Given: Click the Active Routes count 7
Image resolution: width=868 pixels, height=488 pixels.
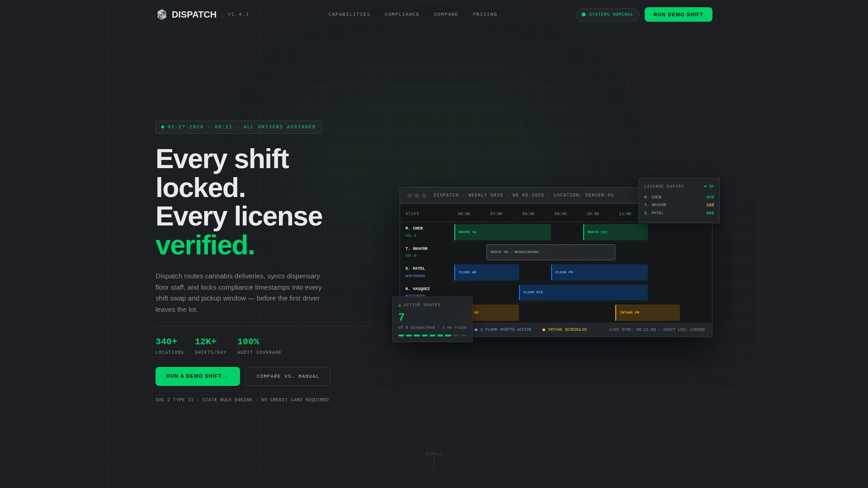Looking at the screenshot, I should click(x=401, y=317).
